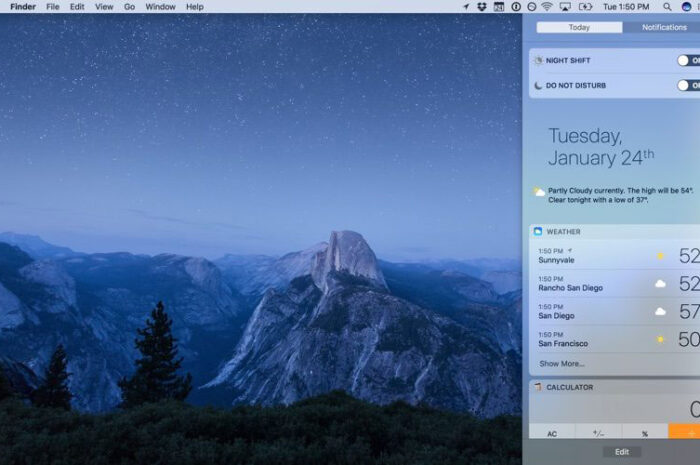Viewport: 700px width, 465px height.
Task: Click the Do Not Disturb moon icon
Action: [x=538, y=85]
